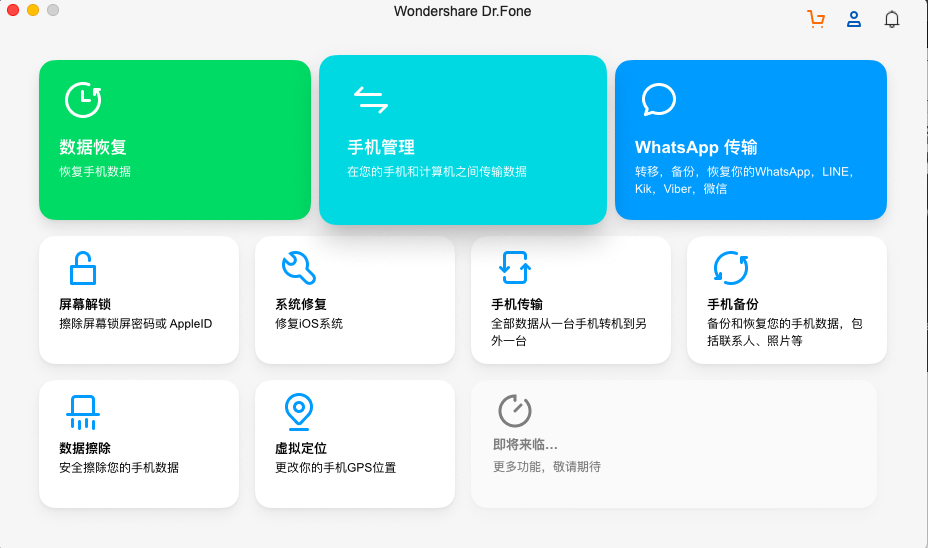This screenshot has width=928, height=548.
Task: Select the 数据擦除 title
Action: (x=85, y=448)
